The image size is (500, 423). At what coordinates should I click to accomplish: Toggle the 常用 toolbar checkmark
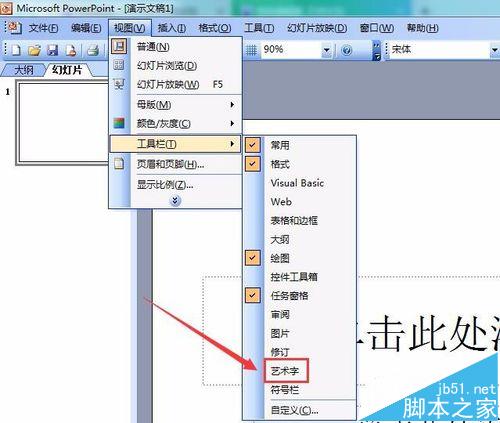[252, 145]
